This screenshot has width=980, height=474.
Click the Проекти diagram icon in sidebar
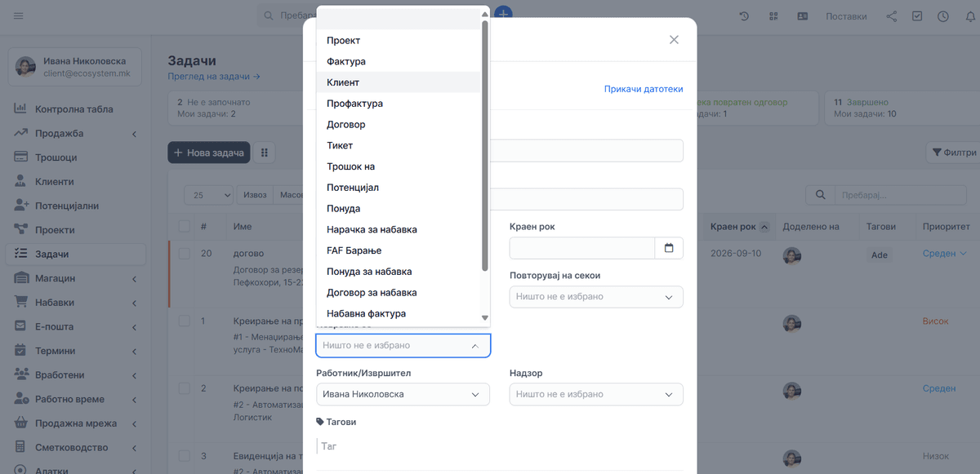pyautogui.click(x=20, y=230)
